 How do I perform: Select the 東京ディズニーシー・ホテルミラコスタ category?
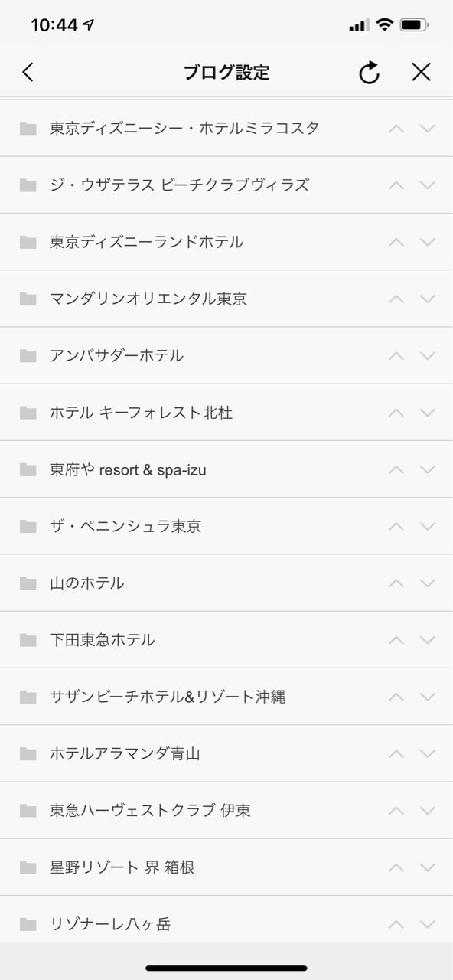pos(184,128)
